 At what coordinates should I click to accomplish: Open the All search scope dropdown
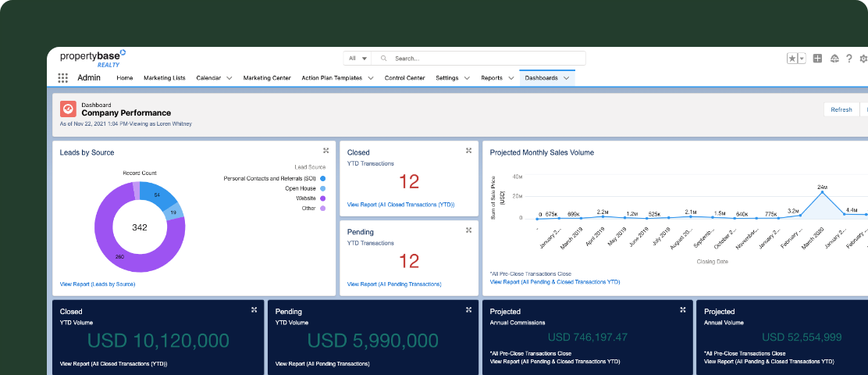(x=357, y=58)
